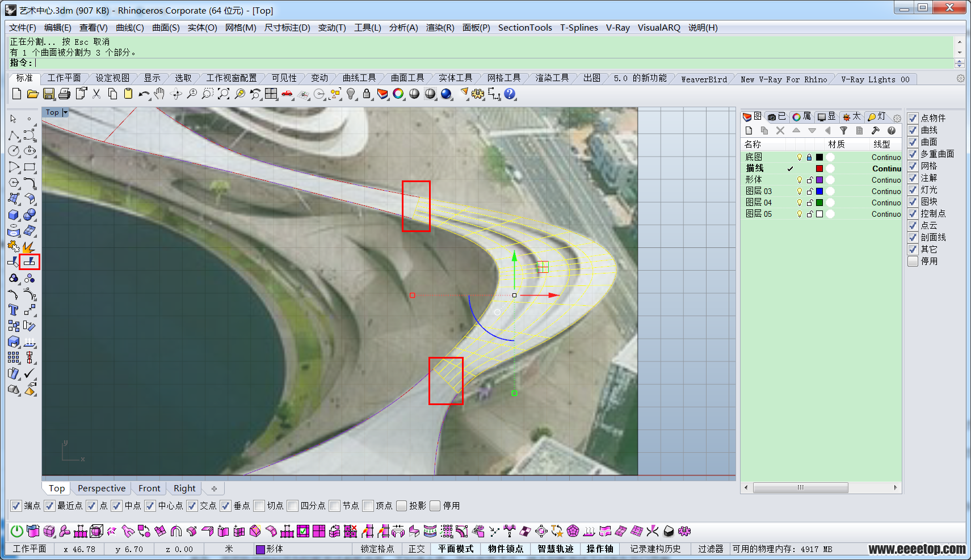The image size is (971, 560).
Task: Click the layers panel horizontal scrollbar
Action: [x=800, y=487]
